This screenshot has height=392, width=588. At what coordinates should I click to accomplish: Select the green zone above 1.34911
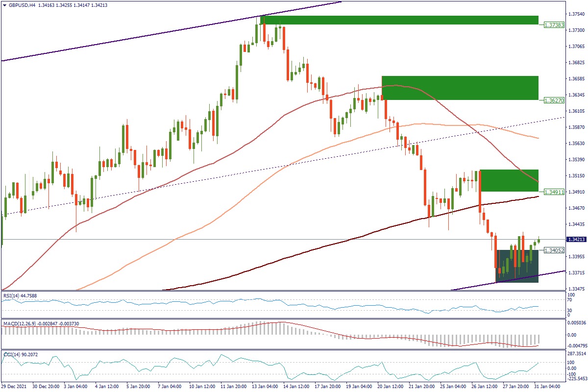tap(510, 180)
